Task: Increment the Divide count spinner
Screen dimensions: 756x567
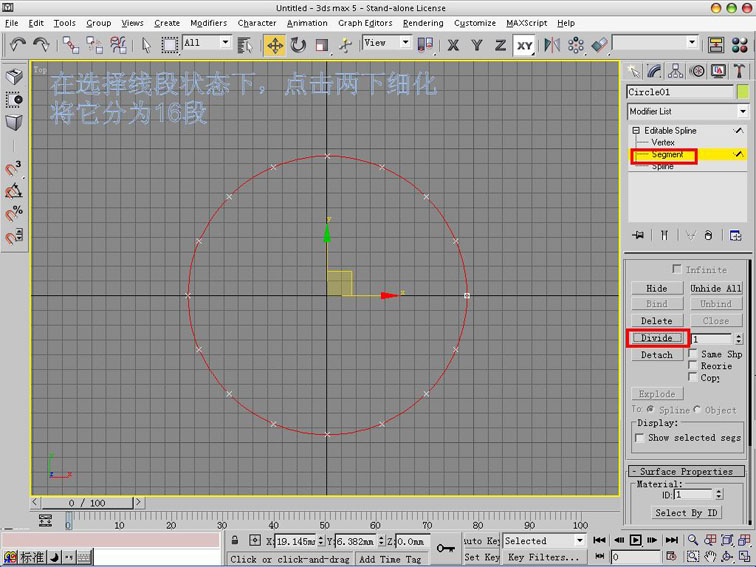Action: [739, 336]
